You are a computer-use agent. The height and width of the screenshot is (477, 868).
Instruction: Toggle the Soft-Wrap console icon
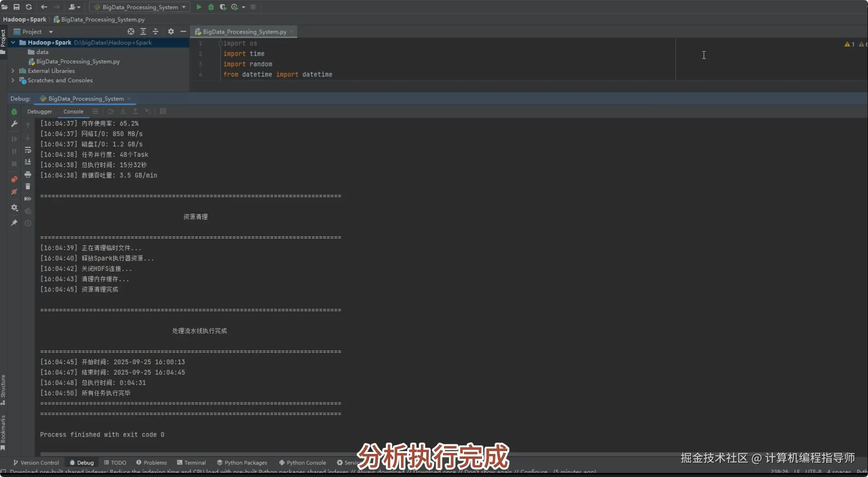(28, 149)
